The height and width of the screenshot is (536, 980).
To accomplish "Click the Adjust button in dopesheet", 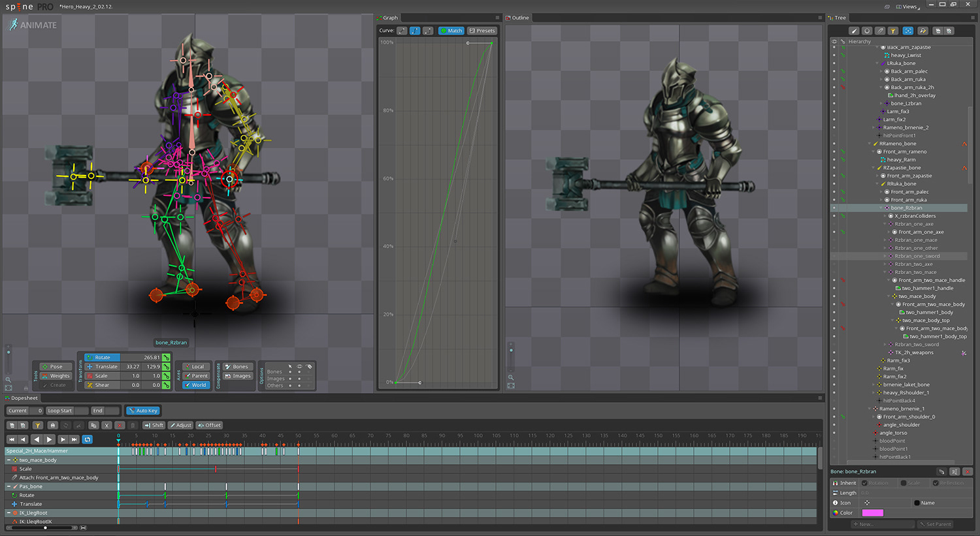I will pyautogui.click(x=180, y=425).
